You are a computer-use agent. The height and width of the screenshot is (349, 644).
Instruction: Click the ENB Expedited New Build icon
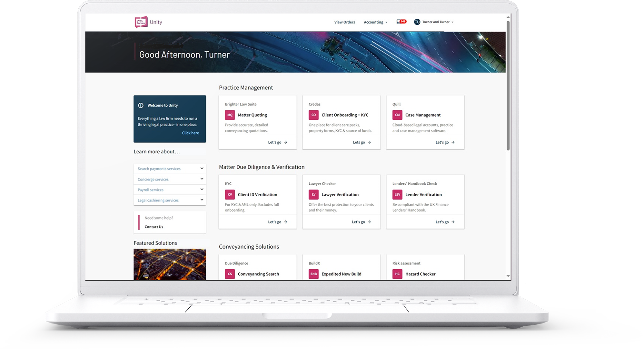(x=313, y=274)
